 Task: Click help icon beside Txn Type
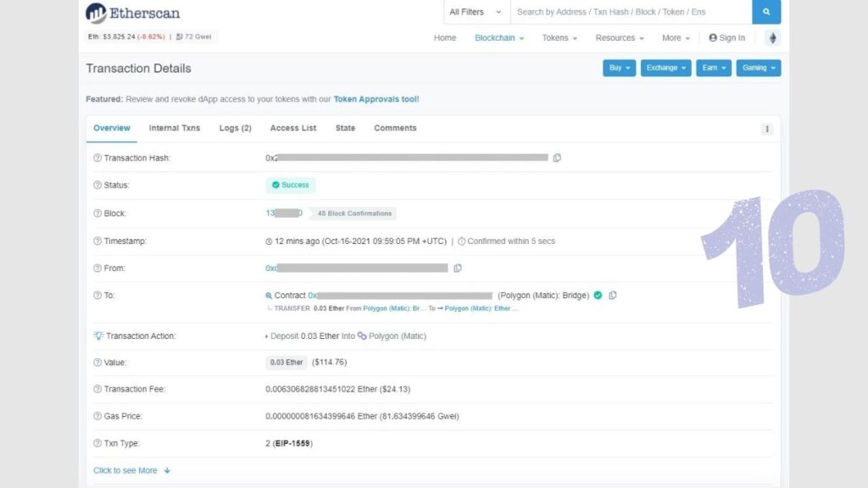[x=97, y=443]
